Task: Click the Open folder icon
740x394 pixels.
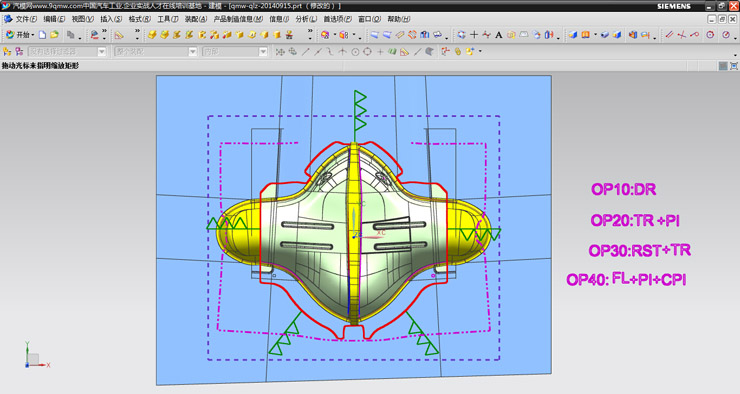Action: point(55,35)
